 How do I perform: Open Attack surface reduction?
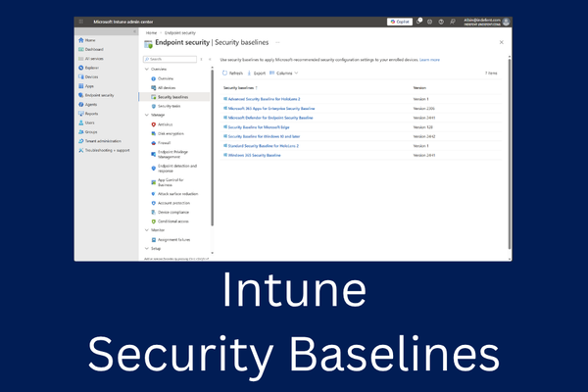tap(174, 194)
